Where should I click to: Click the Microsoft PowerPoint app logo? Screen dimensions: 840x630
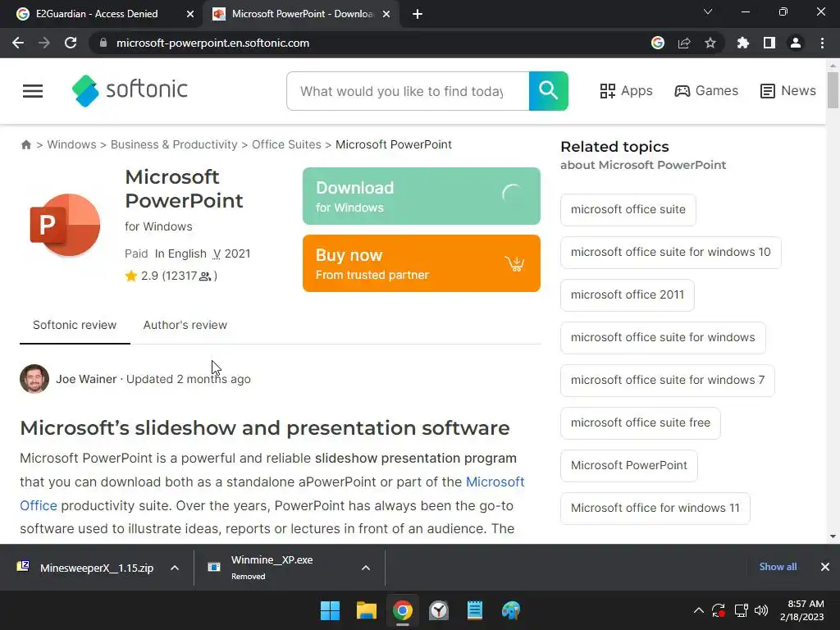65,225
